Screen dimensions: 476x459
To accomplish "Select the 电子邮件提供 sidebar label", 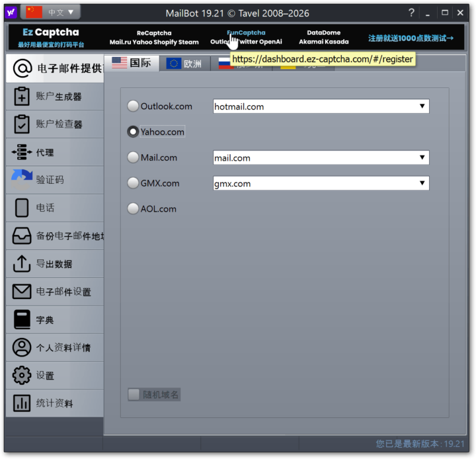I will click(x=70, y=68).
